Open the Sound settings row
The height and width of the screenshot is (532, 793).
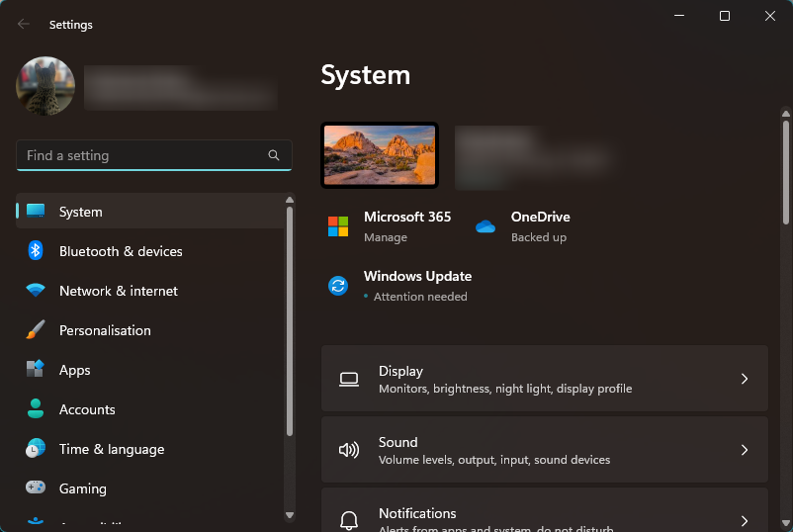point(544,450)
